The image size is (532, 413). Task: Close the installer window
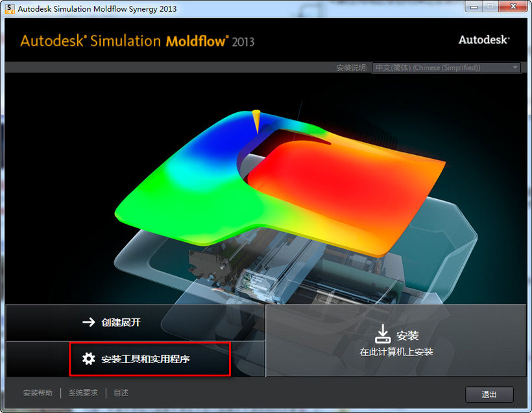click(513, 6)
